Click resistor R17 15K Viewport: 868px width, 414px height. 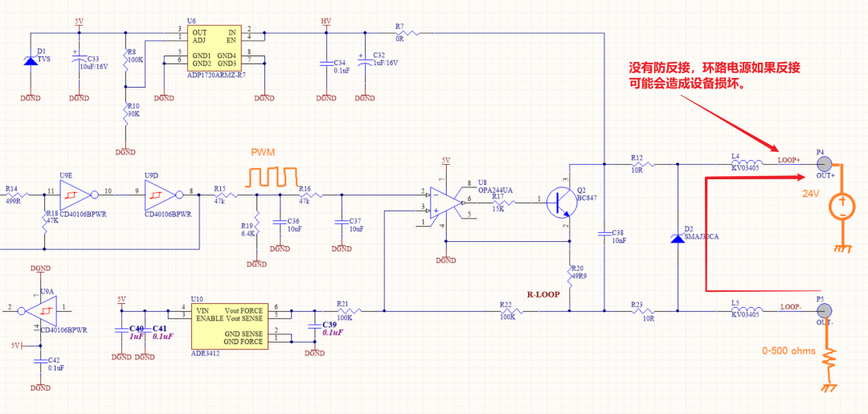click(x=504, y=203)
